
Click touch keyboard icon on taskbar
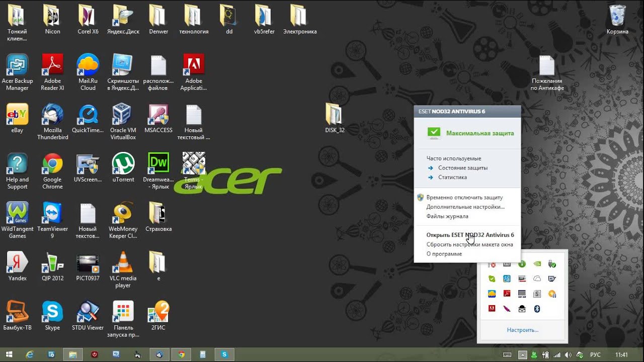(x=507, y=355)
